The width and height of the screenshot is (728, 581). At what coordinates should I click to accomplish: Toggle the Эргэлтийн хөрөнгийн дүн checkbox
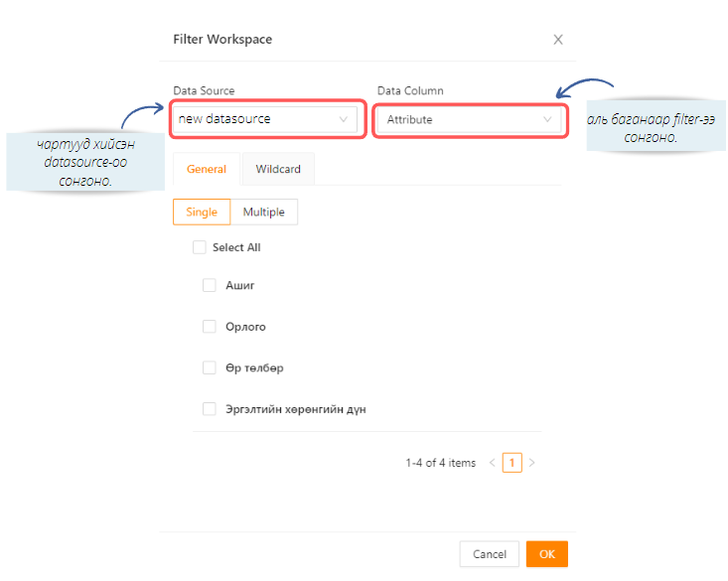point(210,408)
